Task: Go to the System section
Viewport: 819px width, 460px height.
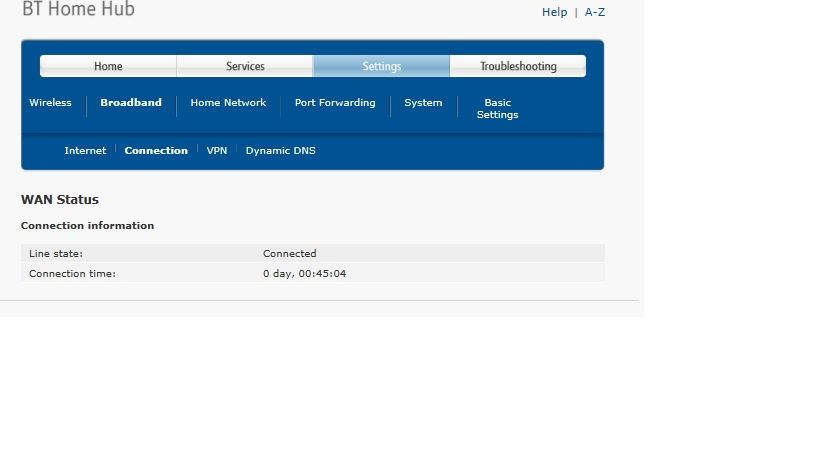Action: (423, 102)
